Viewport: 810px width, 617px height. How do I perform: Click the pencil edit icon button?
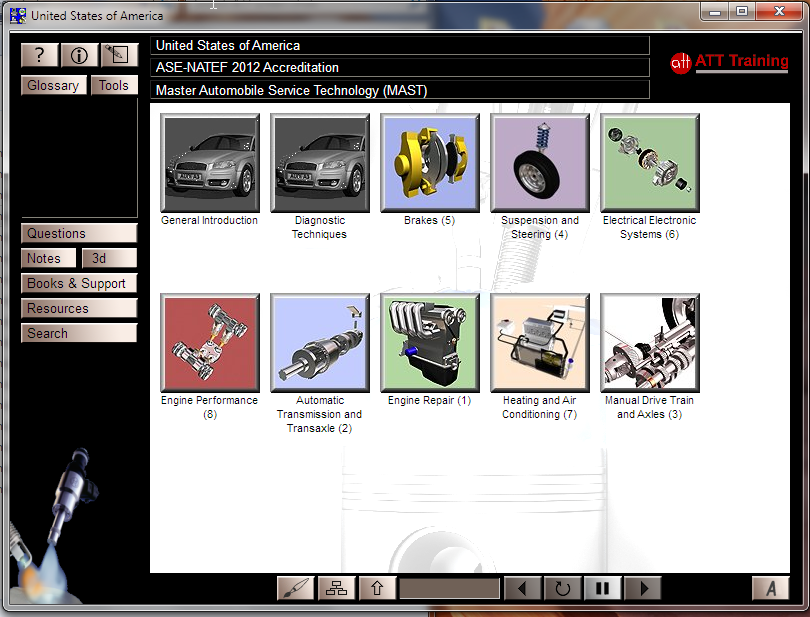pyautogui.click(x=119, y=55)
